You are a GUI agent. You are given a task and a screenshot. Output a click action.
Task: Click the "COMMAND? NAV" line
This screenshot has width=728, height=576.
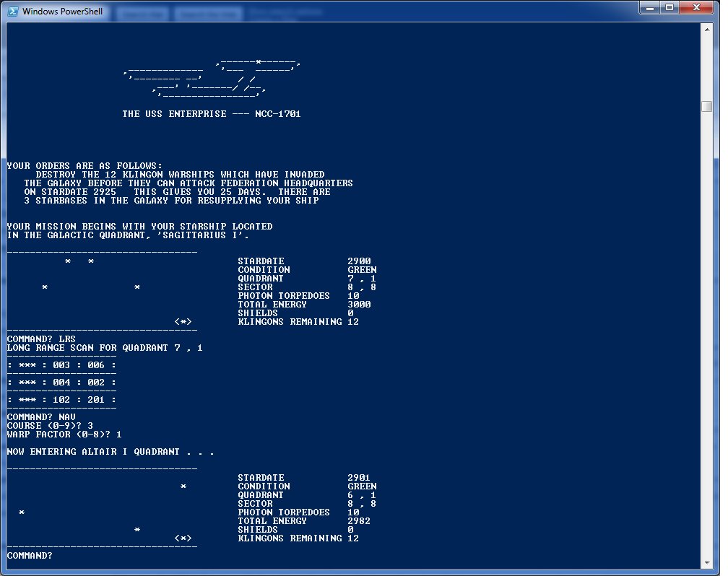point(41,417)
